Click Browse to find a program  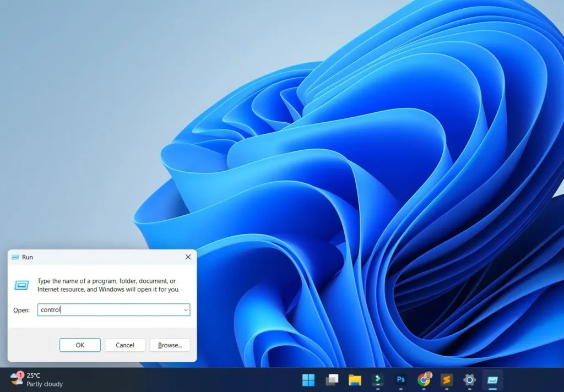pyautogui.click(x=170, y=345)
